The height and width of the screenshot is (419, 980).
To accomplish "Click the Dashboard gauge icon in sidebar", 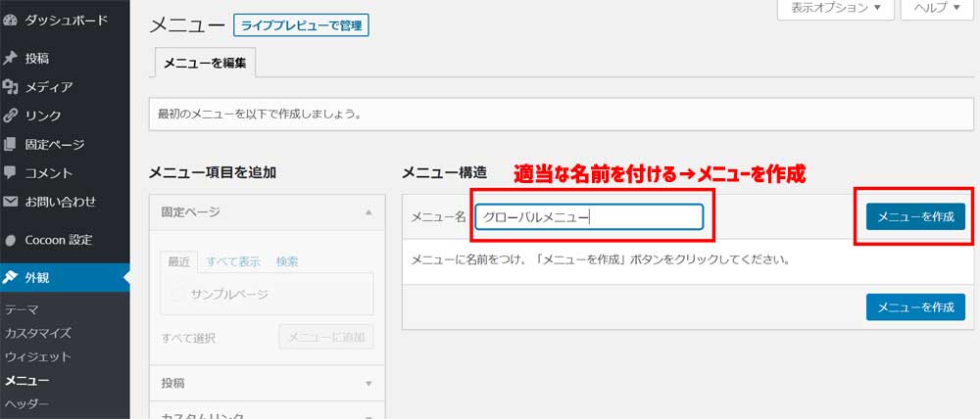I will 11,20.
